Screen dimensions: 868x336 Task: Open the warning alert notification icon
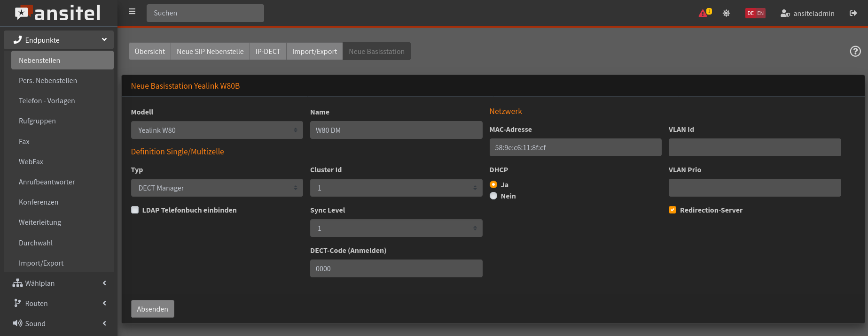[704, 13]
